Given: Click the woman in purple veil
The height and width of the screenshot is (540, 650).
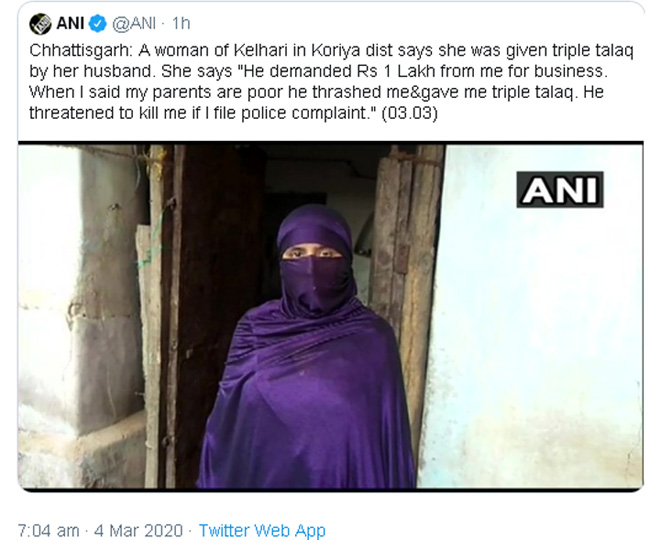Looking at the screenshot, I should tap(307, 347).
